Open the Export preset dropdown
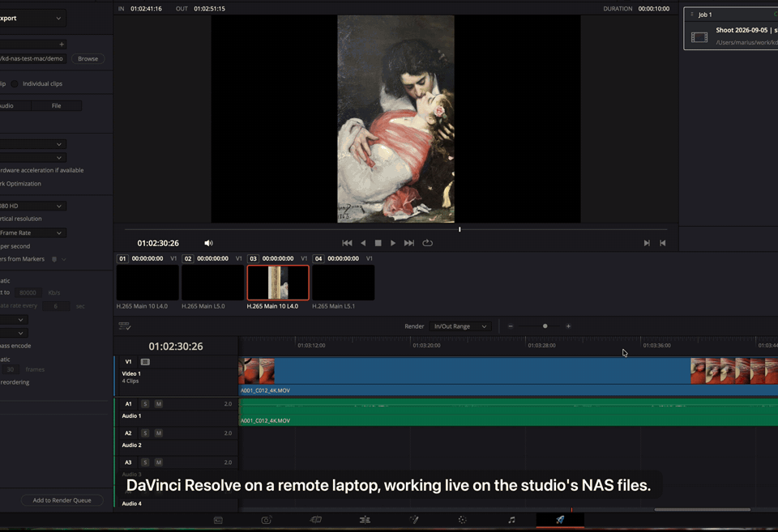Image resolution: width=778 pixels, height=532 pixels. [x=31, y=19]
